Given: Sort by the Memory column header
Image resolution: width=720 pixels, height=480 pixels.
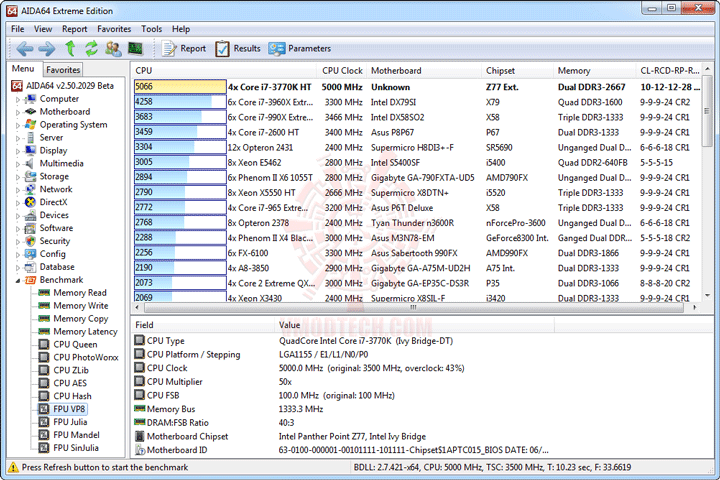Looking at the screenshot, I should 594,71.
